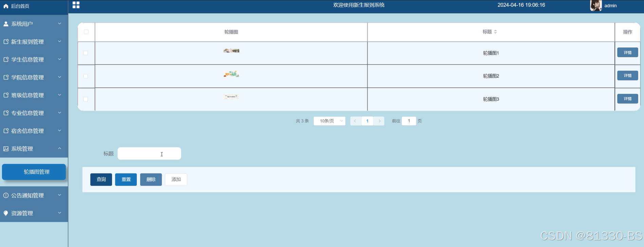Open the 宿舍信息管理 menu label
644x247 pixels.
pos(27,131)
